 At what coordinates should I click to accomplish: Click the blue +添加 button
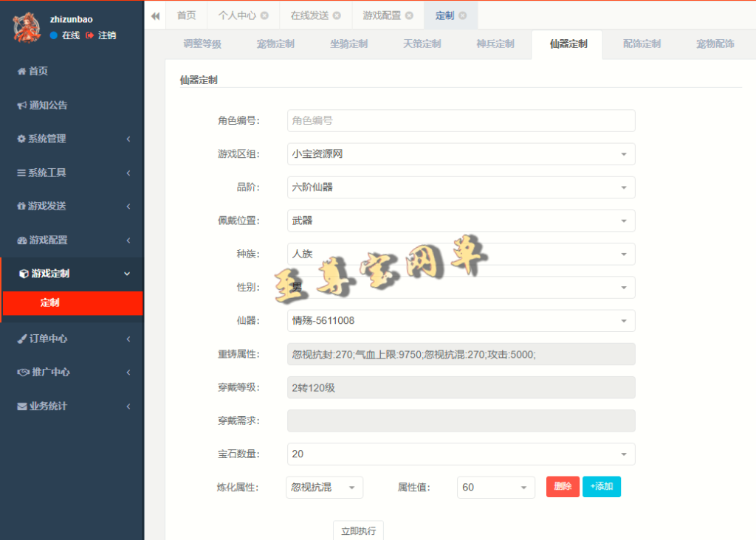coord(602,487)
